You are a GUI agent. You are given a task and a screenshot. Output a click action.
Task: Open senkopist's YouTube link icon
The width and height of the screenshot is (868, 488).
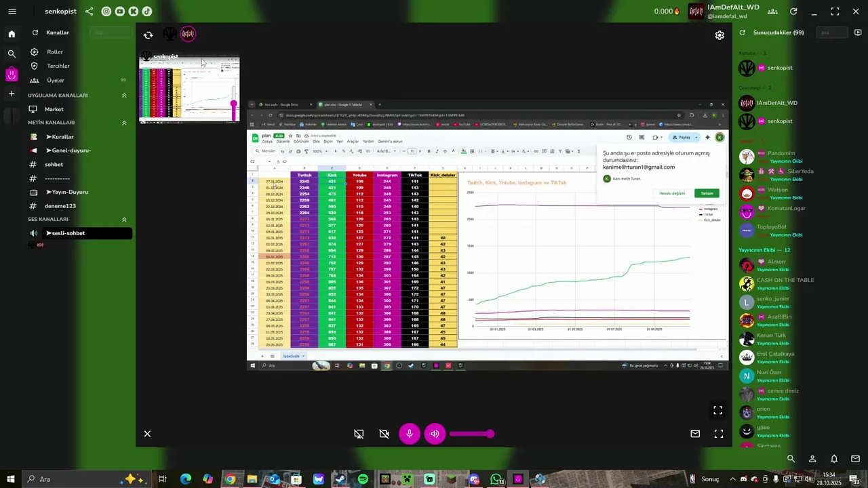click(119, 12)
